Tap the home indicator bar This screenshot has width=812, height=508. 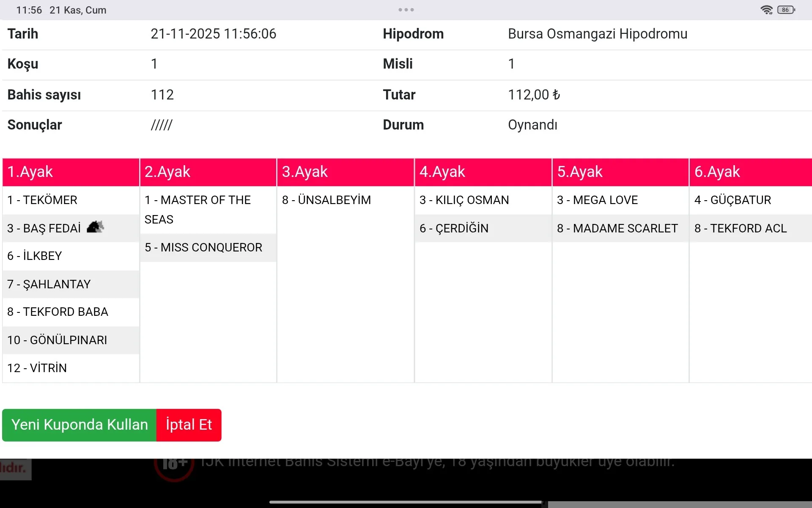tap(406, 502)
